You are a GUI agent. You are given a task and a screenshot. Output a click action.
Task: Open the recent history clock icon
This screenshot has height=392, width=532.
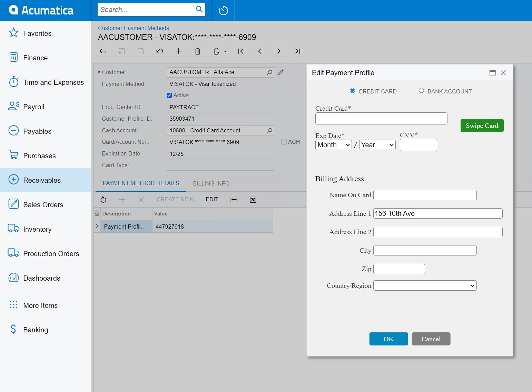223,11
